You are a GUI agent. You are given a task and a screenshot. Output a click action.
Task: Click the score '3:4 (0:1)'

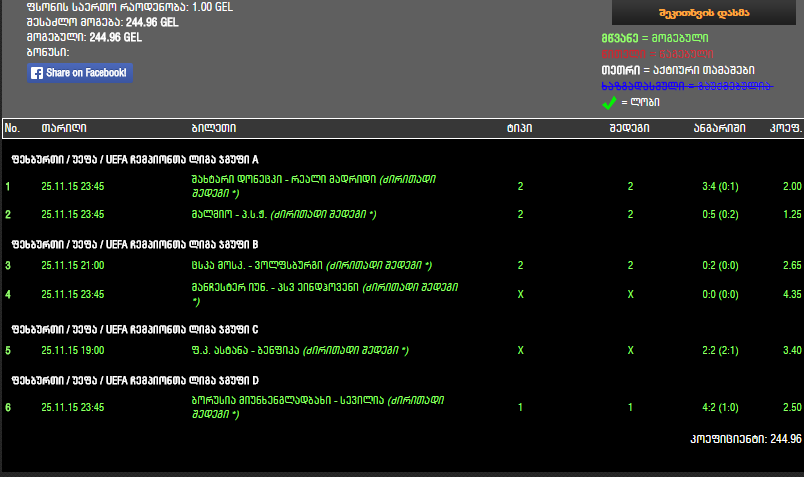[720, 187]
